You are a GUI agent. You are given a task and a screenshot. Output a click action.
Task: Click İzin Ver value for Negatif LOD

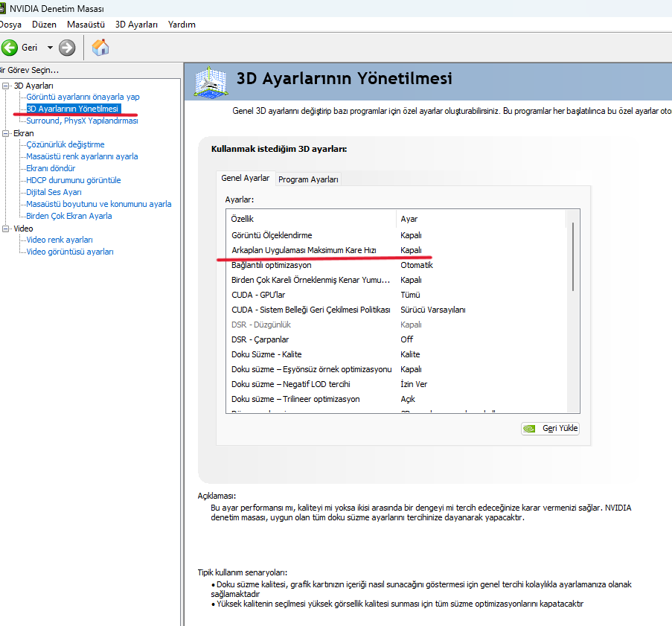(414, 384)
